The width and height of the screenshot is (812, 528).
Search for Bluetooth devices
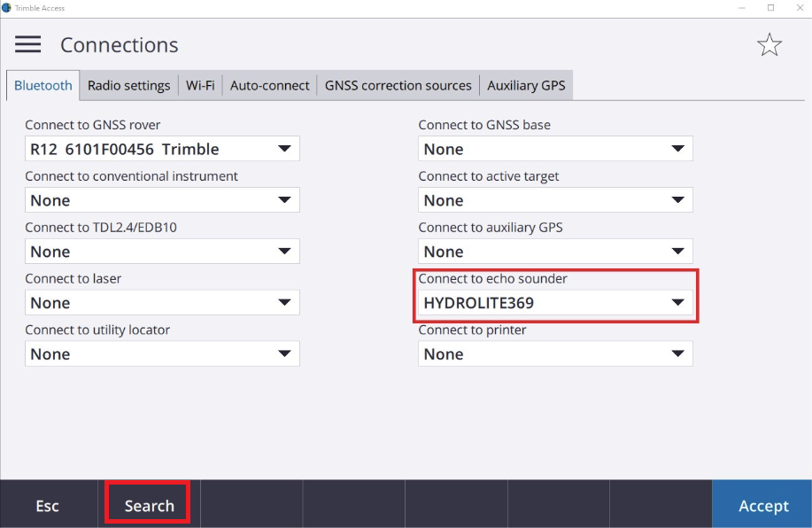click(149, 505)
